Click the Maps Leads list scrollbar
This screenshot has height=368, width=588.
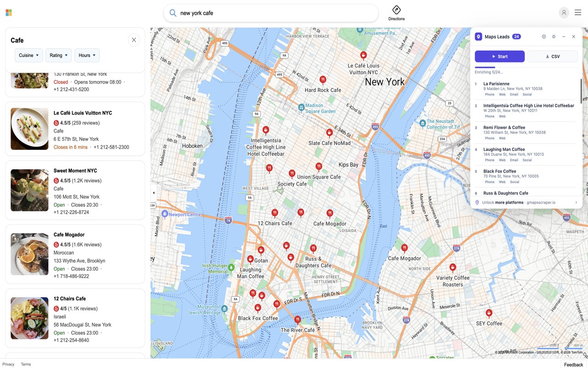pyautogui.click(x=581, y=91)
